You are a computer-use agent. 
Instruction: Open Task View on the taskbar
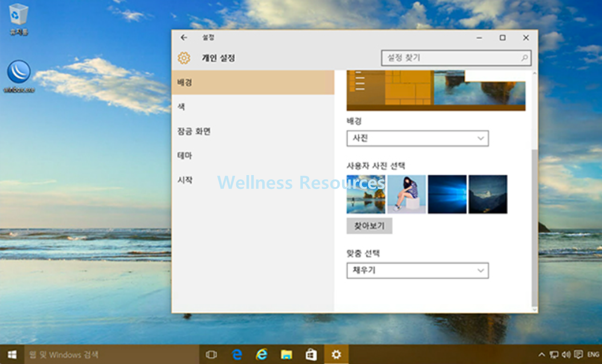211,354
